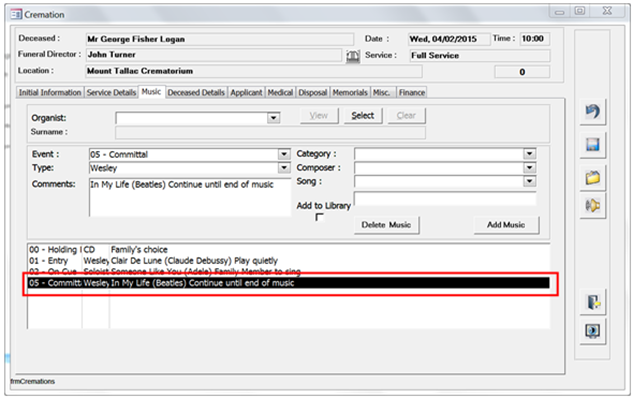Open the Category dropdown
The image size is (633, 398).
[529, 154]
